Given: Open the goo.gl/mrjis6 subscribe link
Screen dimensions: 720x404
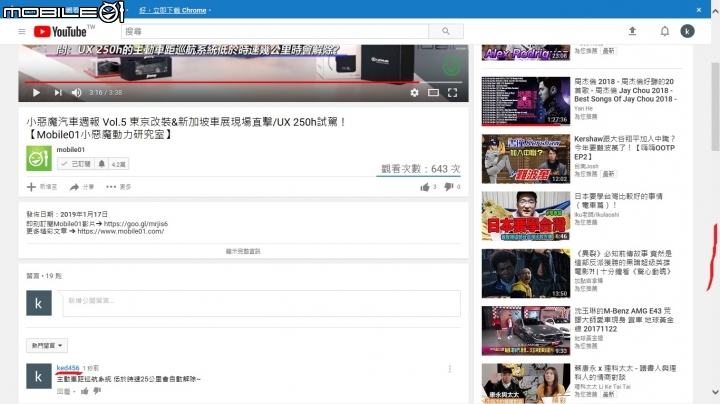Looking at the screenshot, I should [136, 224].
